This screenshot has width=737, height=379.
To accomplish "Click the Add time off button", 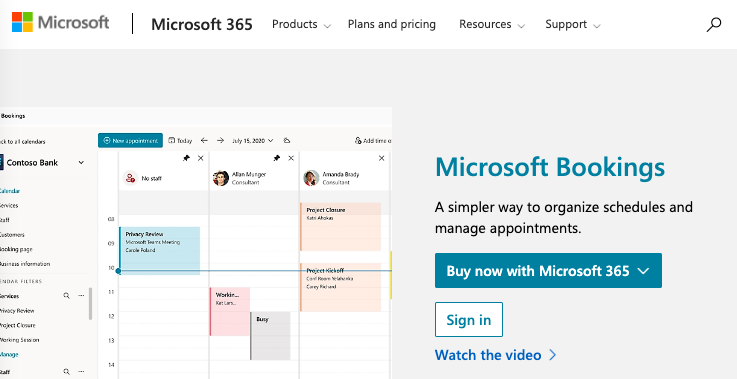I will click(373, 141).
